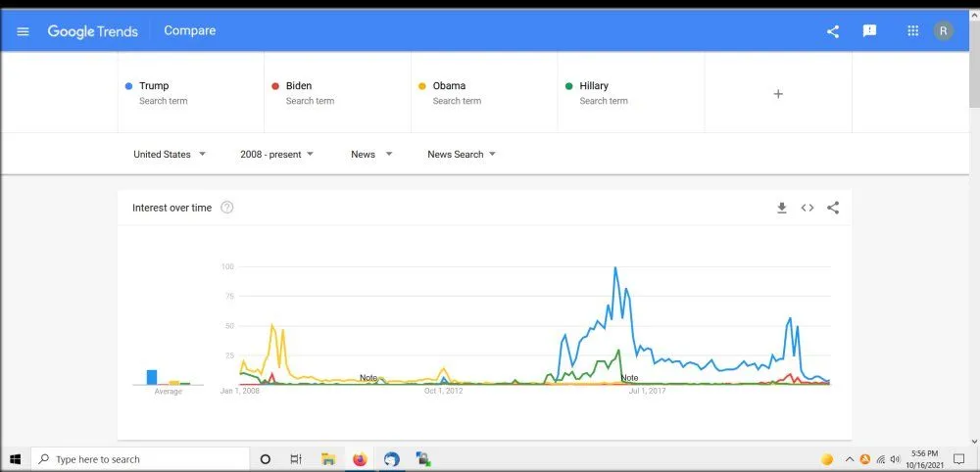The width and height of the screenshot is (980, 472).
Task: Open Firefox from the taskbar
Action: pos(360,459)
